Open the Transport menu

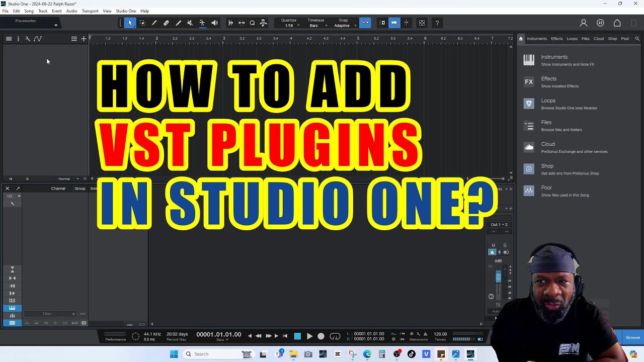pos(90,11)
